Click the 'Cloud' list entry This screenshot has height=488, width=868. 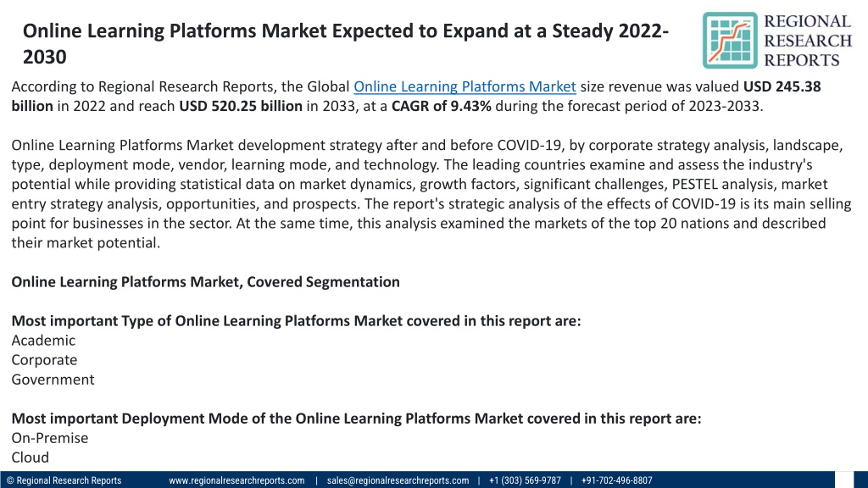[x=30, y=457]
